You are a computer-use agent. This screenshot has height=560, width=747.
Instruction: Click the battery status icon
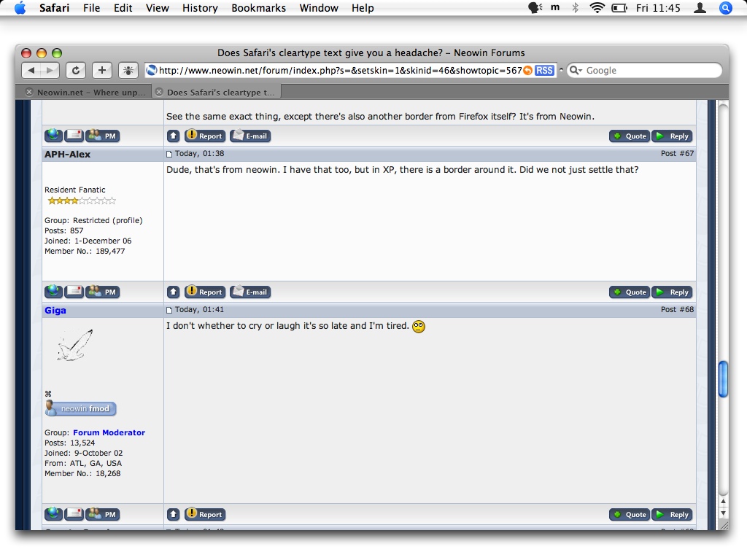[x=619, y=7]
